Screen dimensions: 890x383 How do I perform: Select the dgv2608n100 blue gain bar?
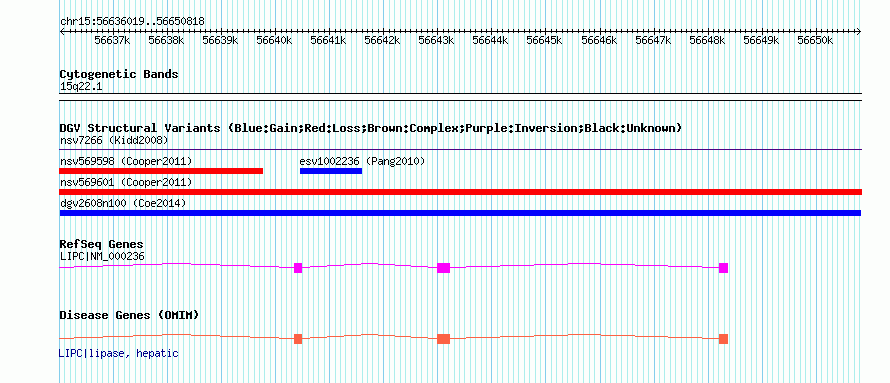coord(460,213)
